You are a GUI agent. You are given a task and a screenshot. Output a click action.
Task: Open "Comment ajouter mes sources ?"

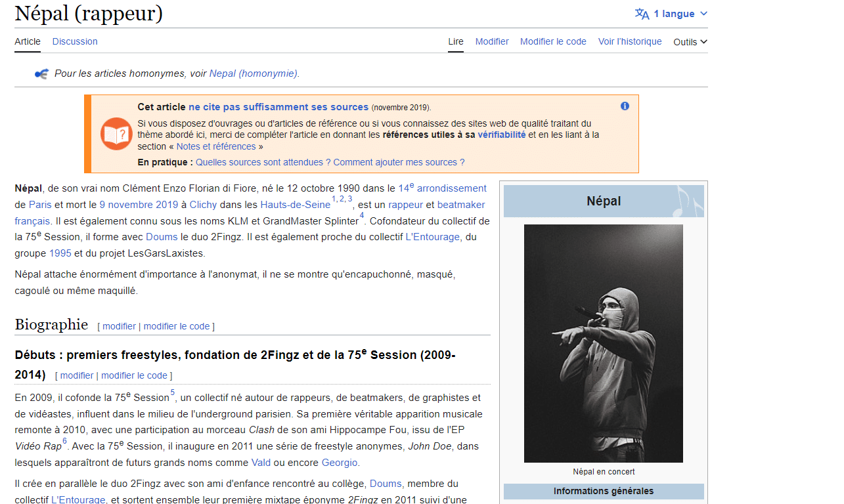point(397,161)
